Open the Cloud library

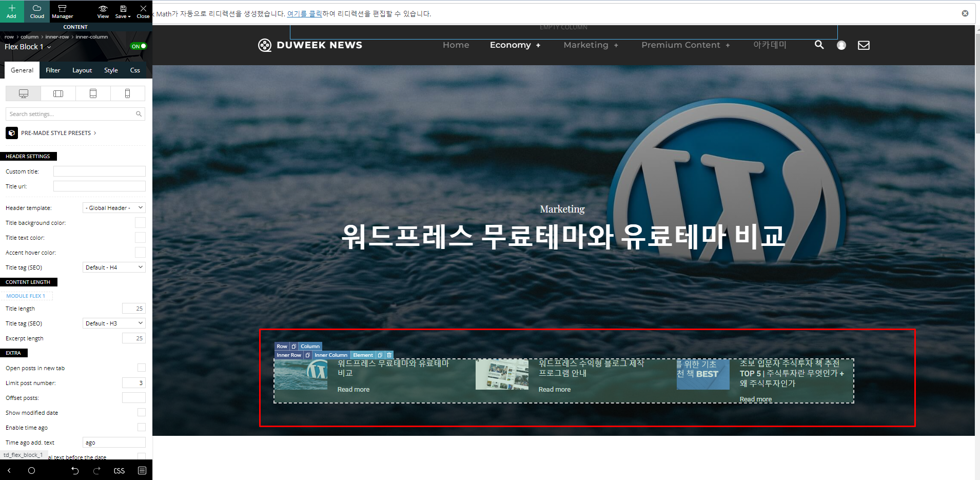coord(37,11)
